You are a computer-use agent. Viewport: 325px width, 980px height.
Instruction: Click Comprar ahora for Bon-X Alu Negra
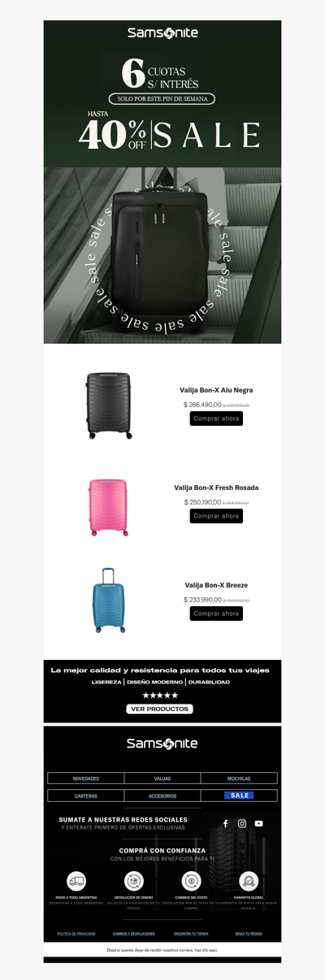(x=216, y=418)
